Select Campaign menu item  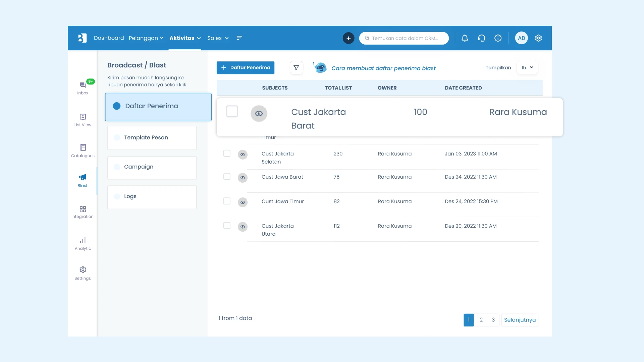tap(152, 168)
